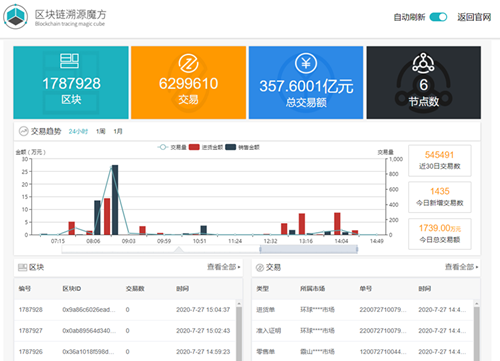Screen dimensions: 500x361
Task: Click the 交易数 column header
Action: [x=135, y=289]
